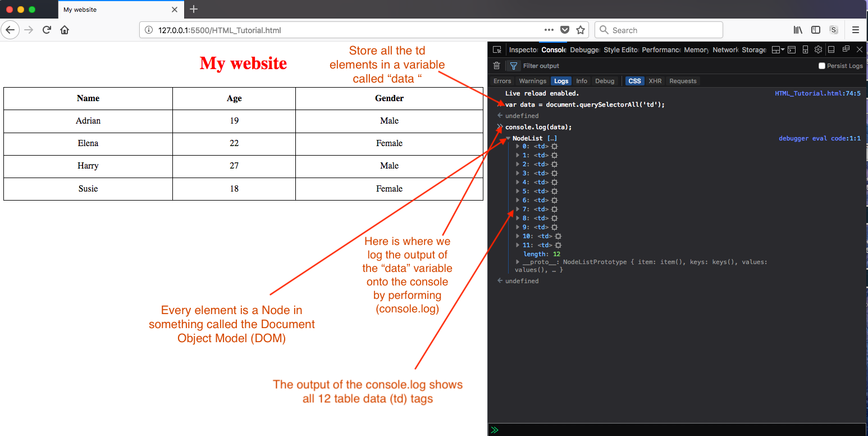Viewport: 868px width, 436px height.
Task: Open debugger eval code:1:1 link
Action: point(820,138)
